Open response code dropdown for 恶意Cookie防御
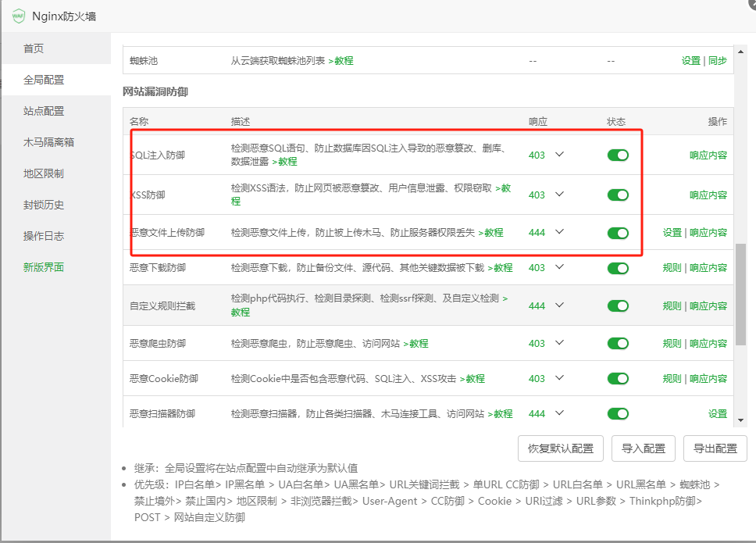Screen dimensions: 756x543 pyautogui.click(x=558, y=378)
